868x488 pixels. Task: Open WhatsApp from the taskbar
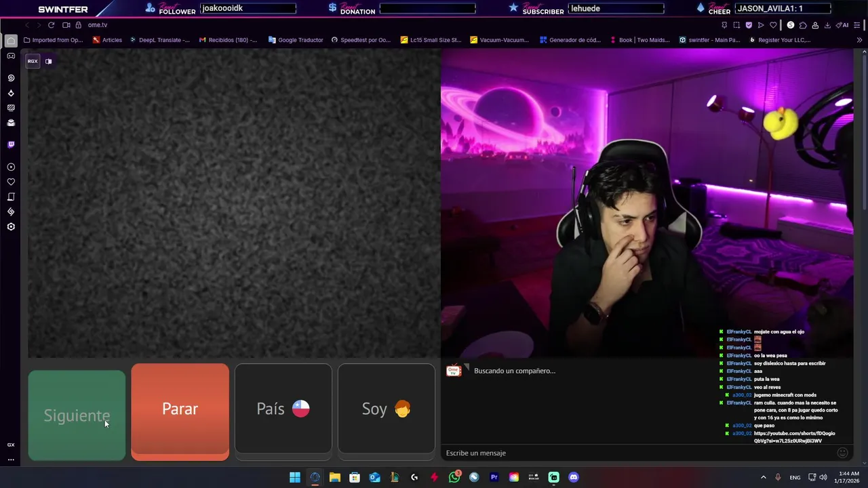[454, 477]
